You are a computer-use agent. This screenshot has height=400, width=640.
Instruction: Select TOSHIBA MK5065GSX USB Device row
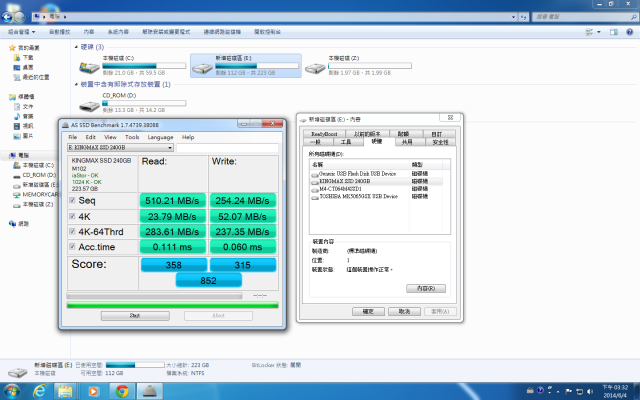click(x=376, y=197)
